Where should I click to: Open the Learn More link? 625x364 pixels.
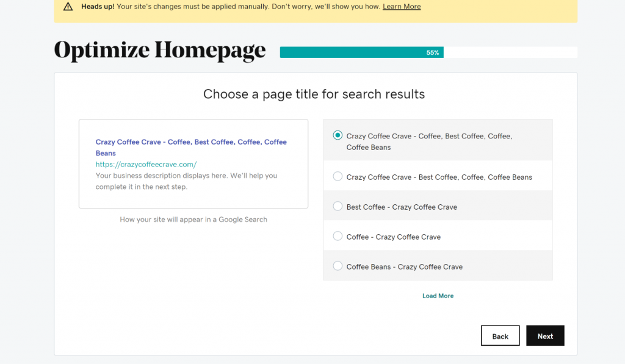(402, 6)
